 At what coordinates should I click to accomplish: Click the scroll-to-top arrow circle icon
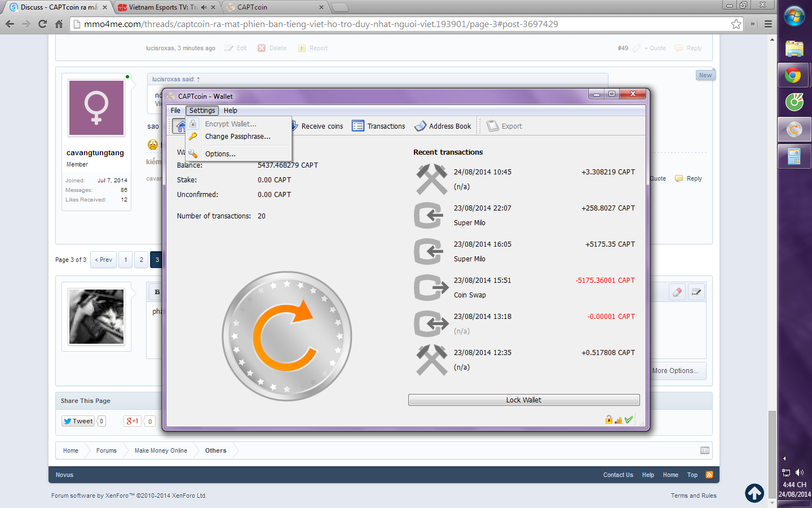point(754,493)
